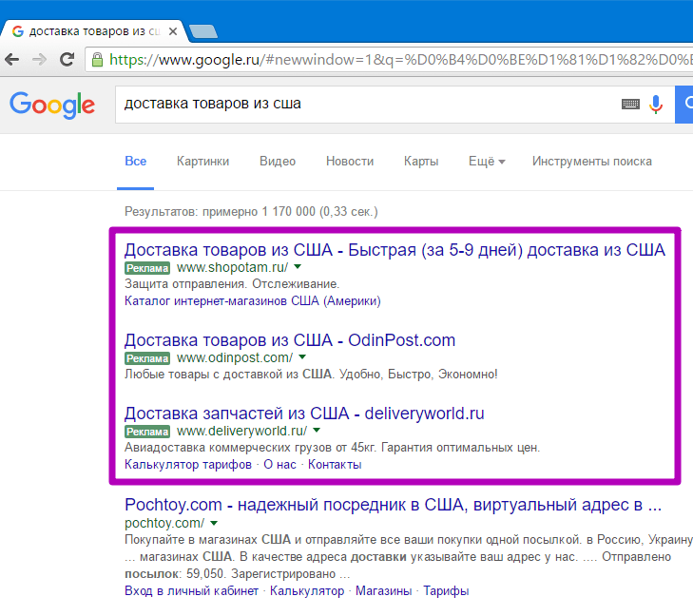Open the on-screen keyboard icon

click(630, 105)
